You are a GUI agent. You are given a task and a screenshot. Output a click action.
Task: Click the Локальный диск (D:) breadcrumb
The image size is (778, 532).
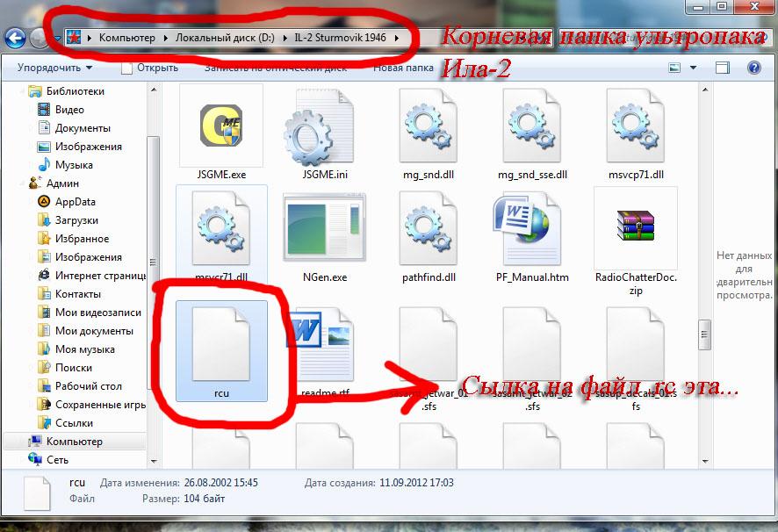click(x=225, y=38)
